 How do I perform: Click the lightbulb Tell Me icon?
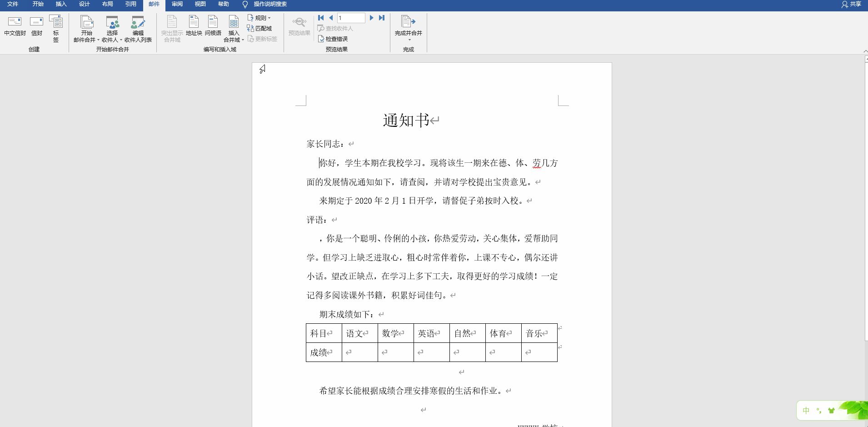245,5
